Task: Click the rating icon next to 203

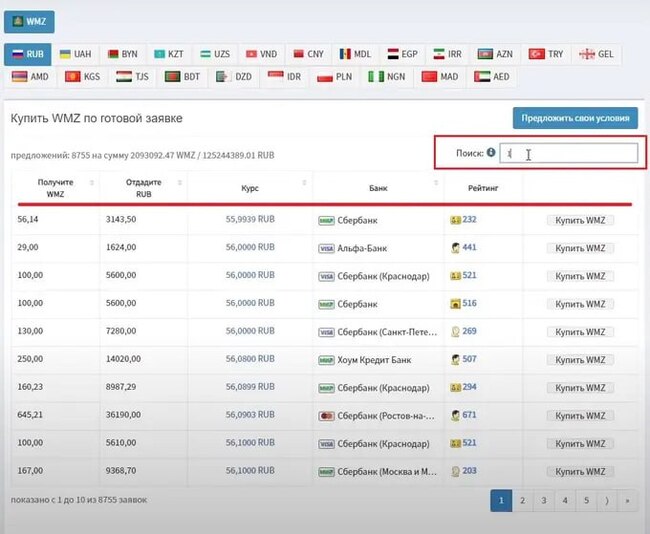Action: coord(455,471)
